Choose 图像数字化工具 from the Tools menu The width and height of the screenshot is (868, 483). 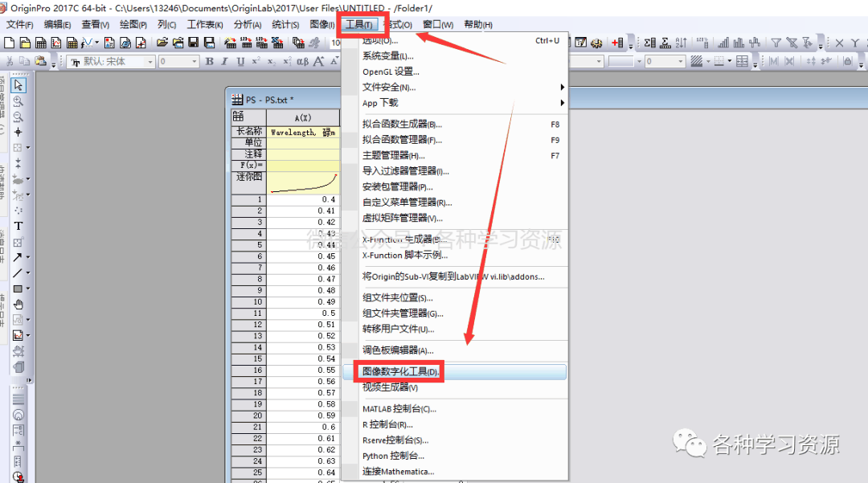[400, 372]
